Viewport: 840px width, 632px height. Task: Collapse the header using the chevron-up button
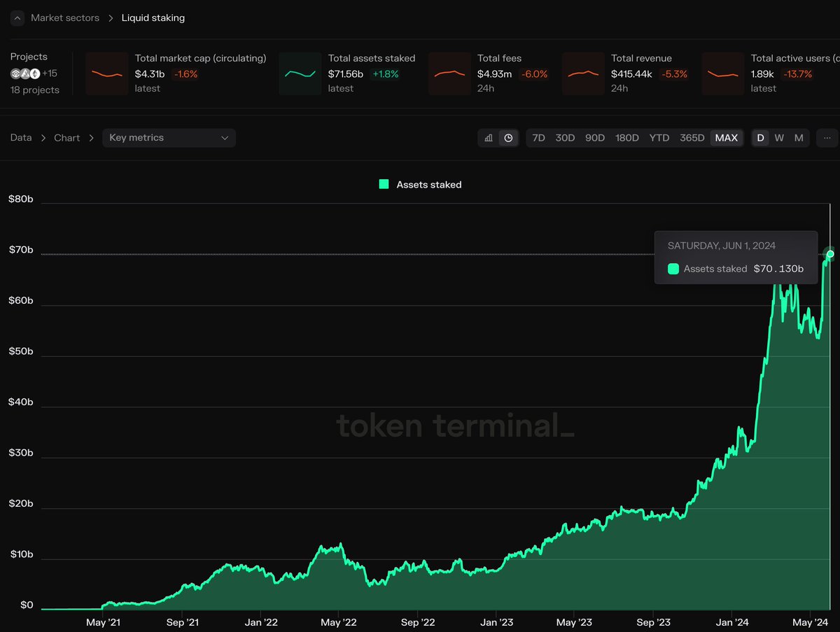(17, 18)
